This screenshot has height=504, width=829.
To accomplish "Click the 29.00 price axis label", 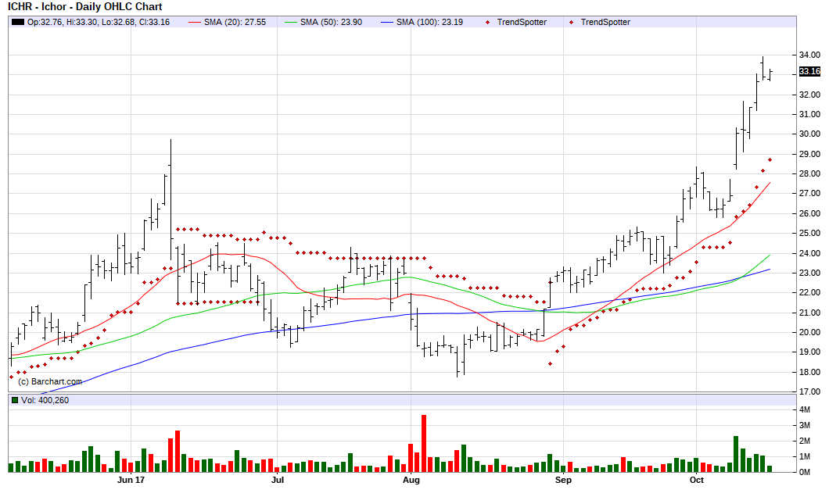I will coord(809,154).
